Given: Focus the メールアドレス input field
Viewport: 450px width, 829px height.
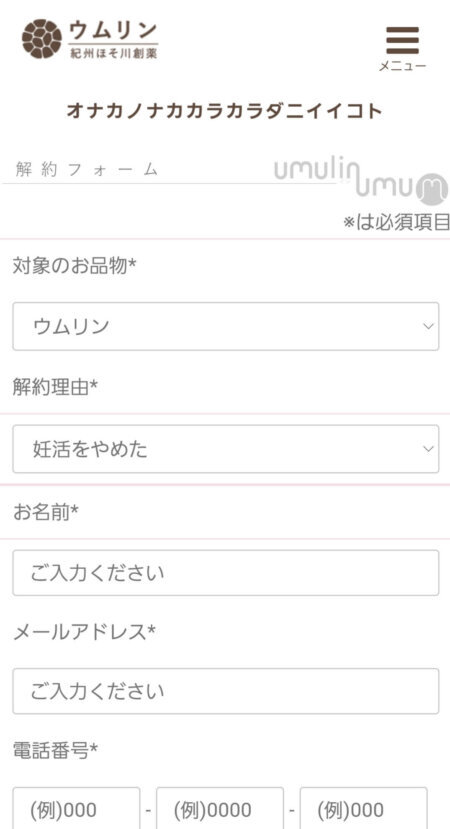Looking at the screenshot, I should pos(226,691).
